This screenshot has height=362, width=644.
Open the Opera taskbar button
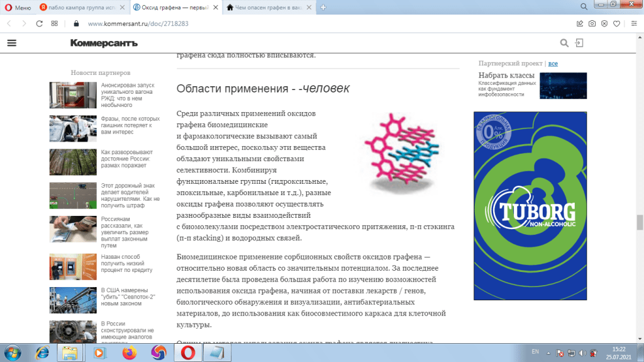[188, 353]
